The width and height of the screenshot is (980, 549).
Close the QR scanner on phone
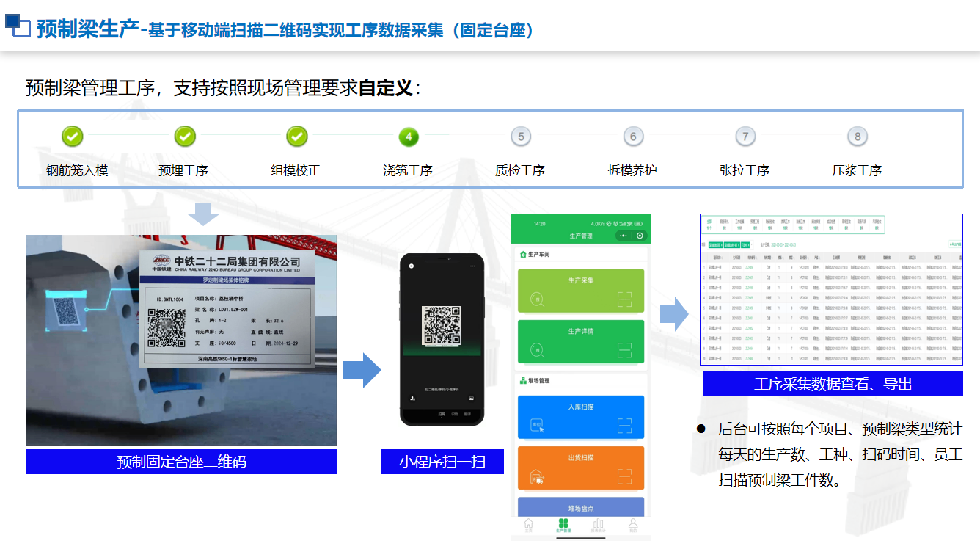coord(412,266)
